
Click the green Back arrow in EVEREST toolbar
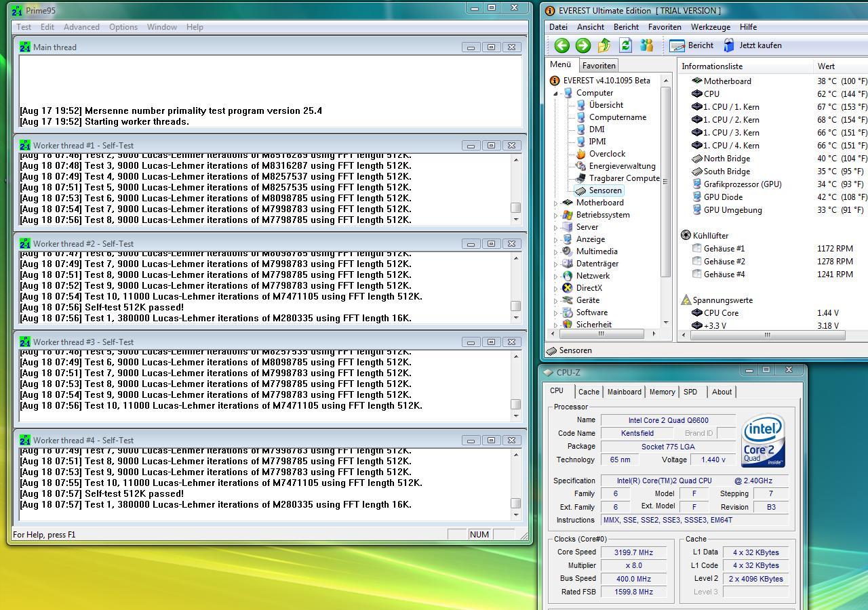[561, 45]
